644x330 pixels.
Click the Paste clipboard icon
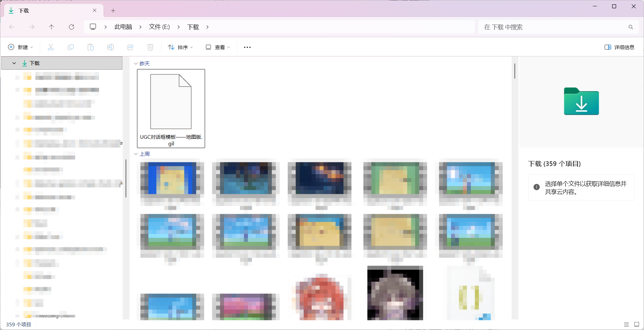pyautogui.click(x=91, y=47)
